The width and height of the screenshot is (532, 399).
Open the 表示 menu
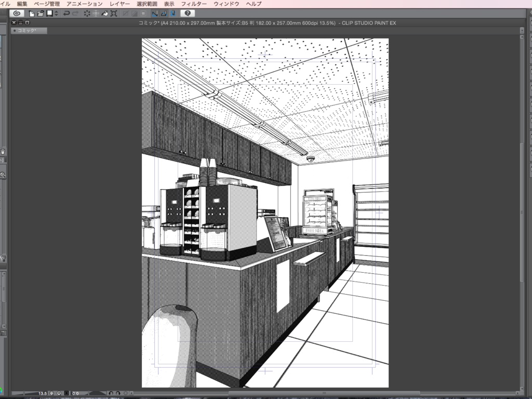coord(169,4)
